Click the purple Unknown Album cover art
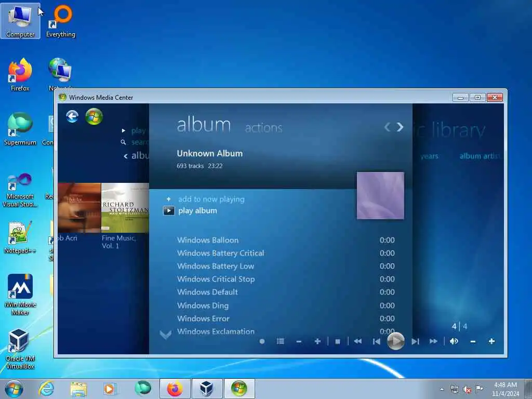This screenshot has height=399, width=532. pyautogui.click(x=380, y=195)
